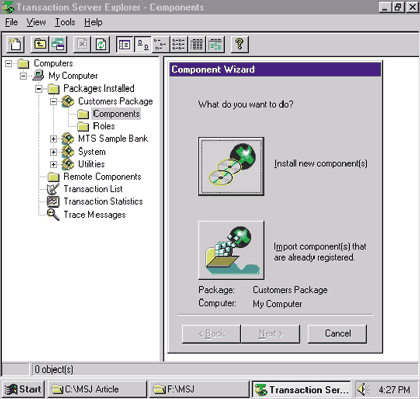Viewport: 420px width, 399px height.
Task: Click the Trace Messages magnifier icon
Action: [53, 214]
